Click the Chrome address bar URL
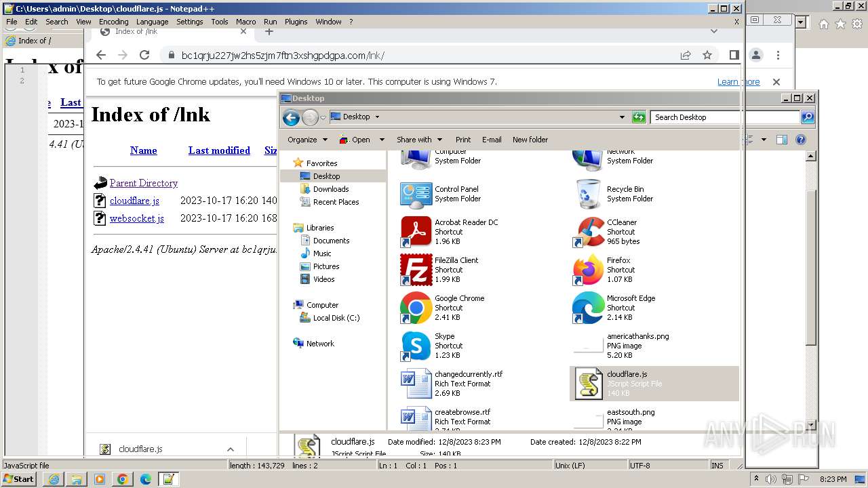This screenshot has height=488, width=868. [x=283, y=56]
